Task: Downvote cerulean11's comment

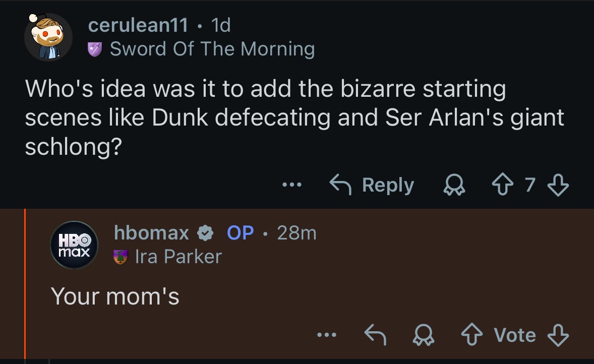Action: coord(558,186)
